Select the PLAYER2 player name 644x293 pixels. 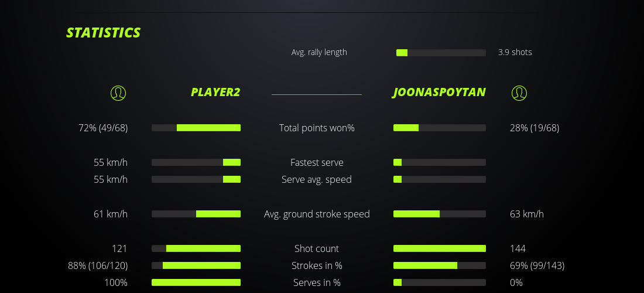click(x=215, y=93)
